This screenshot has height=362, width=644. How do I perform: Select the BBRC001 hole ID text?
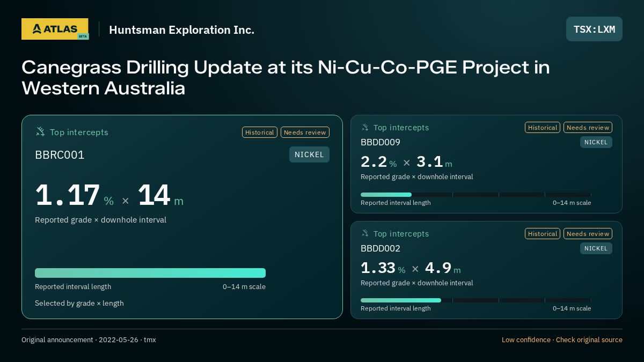point(60,155)
